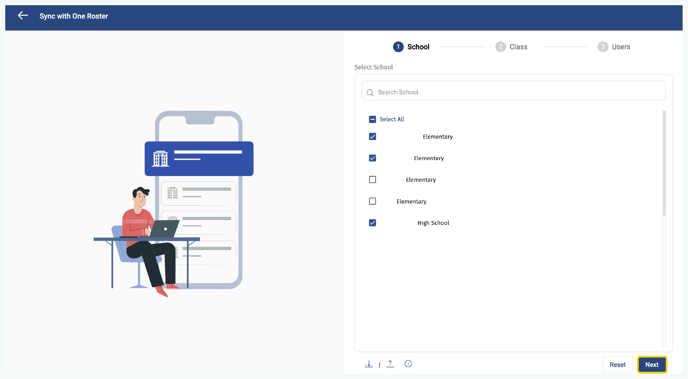Click the back arrow in header

(23, 16)
